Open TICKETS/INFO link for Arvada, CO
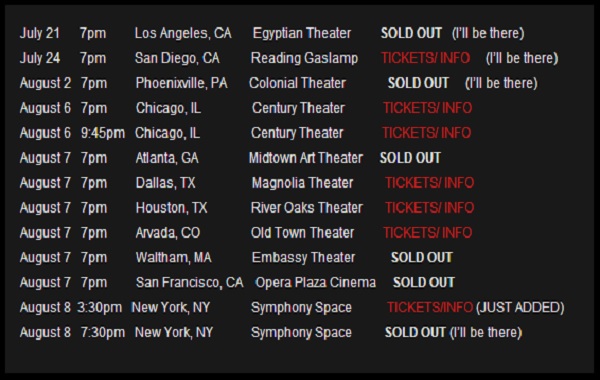The image size is (600, 380). click(x=427, y=232)
